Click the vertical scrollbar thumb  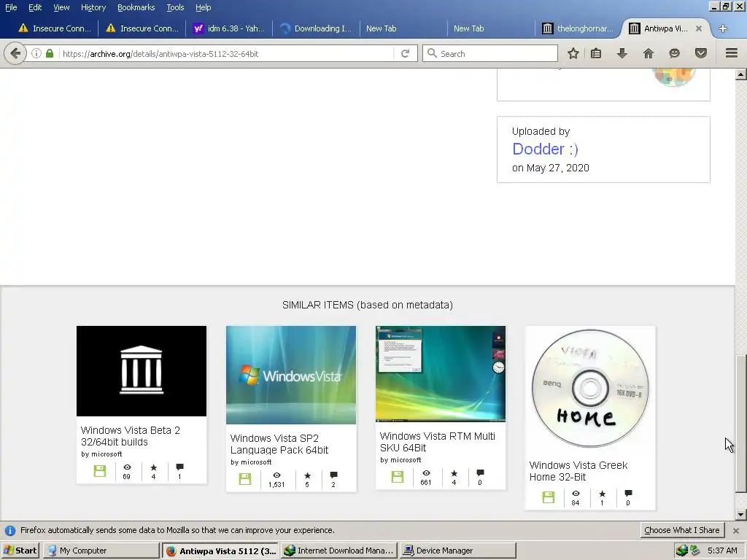tap(740, 424)
